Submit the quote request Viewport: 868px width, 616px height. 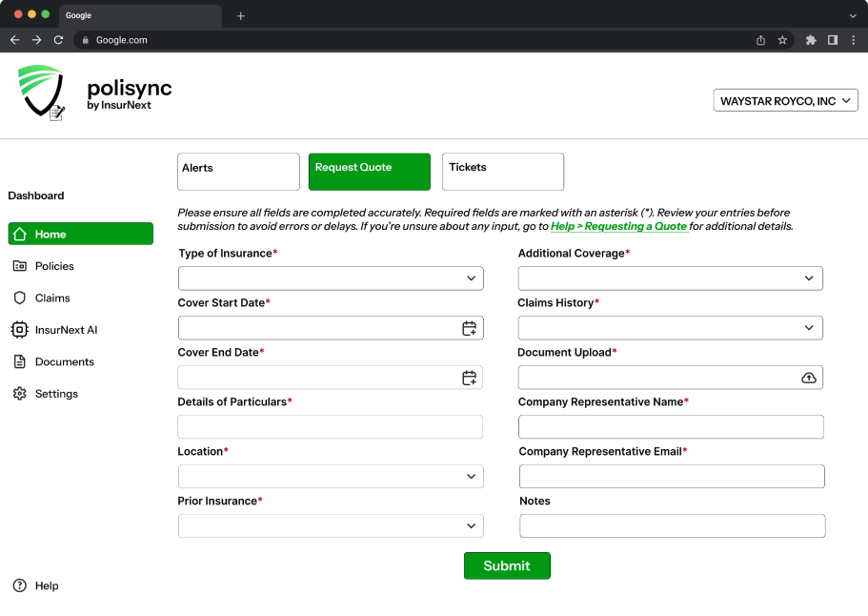[507, 565]
